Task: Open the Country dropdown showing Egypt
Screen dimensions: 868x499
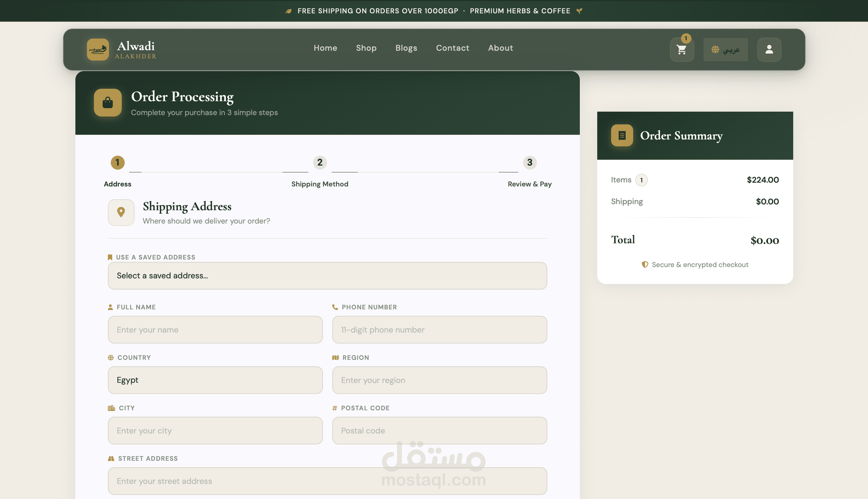Action: coord(215,380)
